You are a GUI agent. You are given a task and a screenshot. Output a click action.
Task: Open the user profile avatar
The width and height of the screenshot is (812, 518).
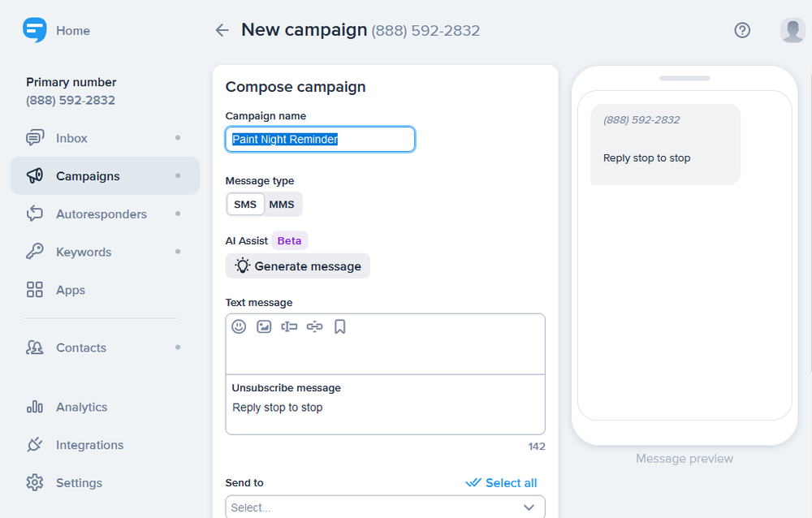click(792, 30)
